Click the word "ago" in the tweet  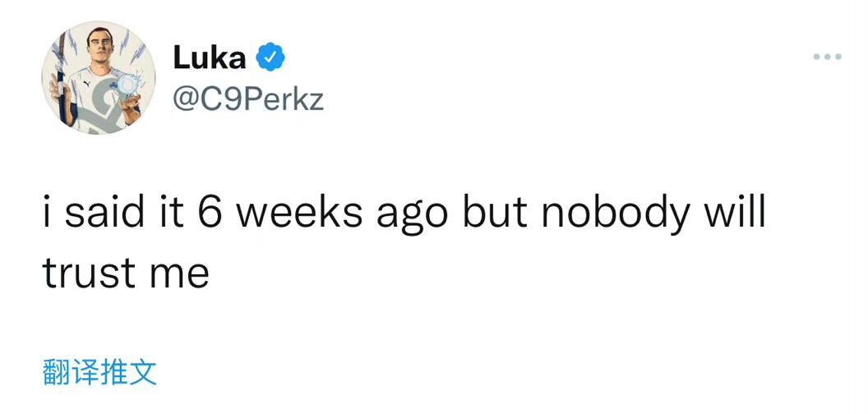413,217
